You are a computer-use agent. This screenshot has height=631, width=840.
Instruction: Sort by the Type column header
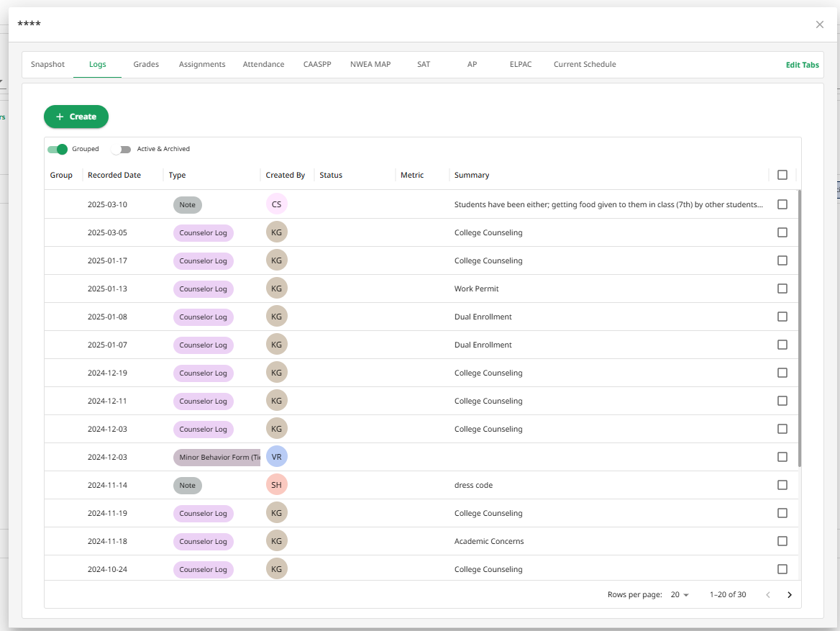coord(178,175)
